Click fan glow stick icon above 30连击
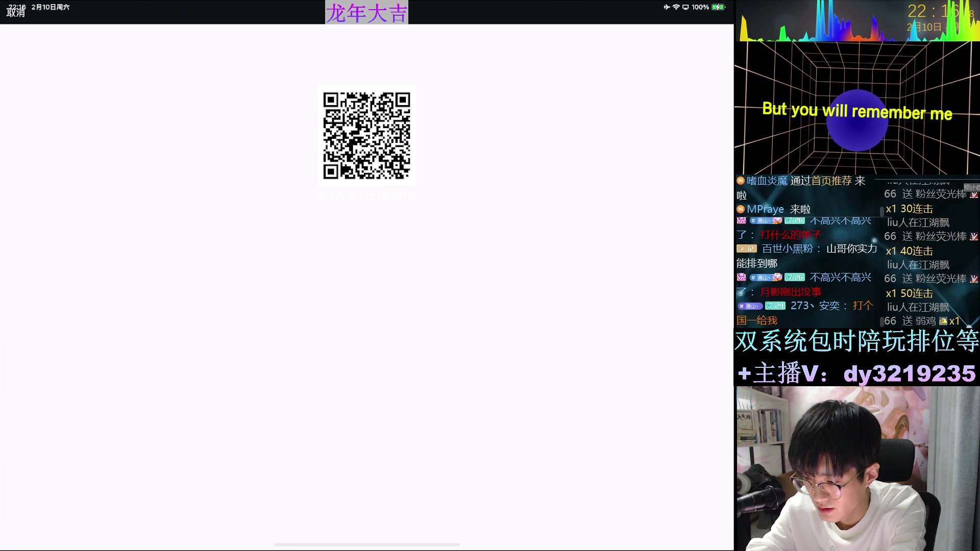The image size is (980, 551). tap(974, 194)
